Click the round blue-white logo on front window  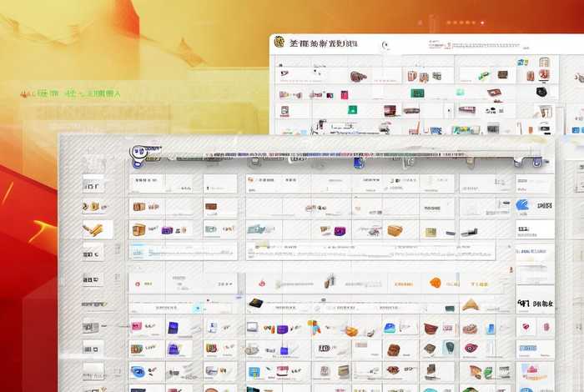click(138, 153)
